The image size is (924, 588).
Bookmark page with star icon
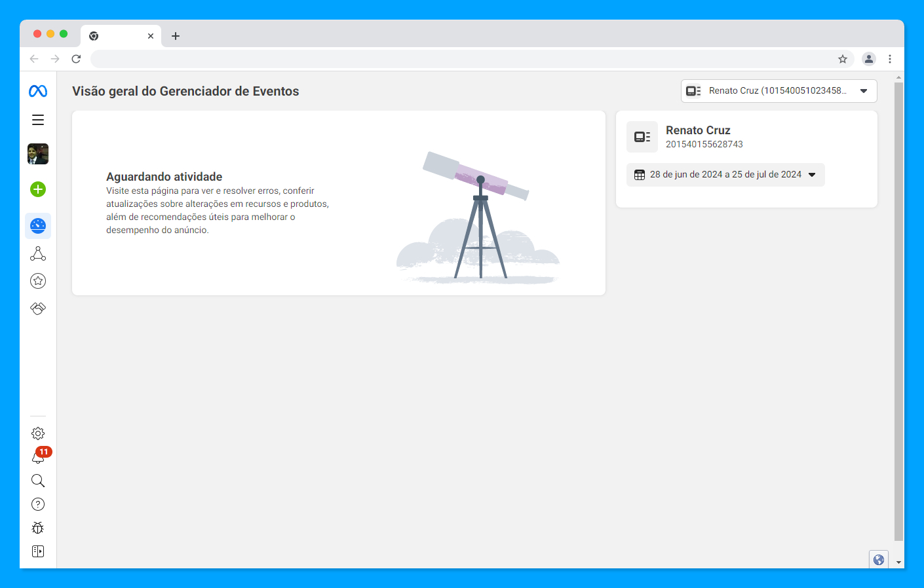(x=843, y=59)
